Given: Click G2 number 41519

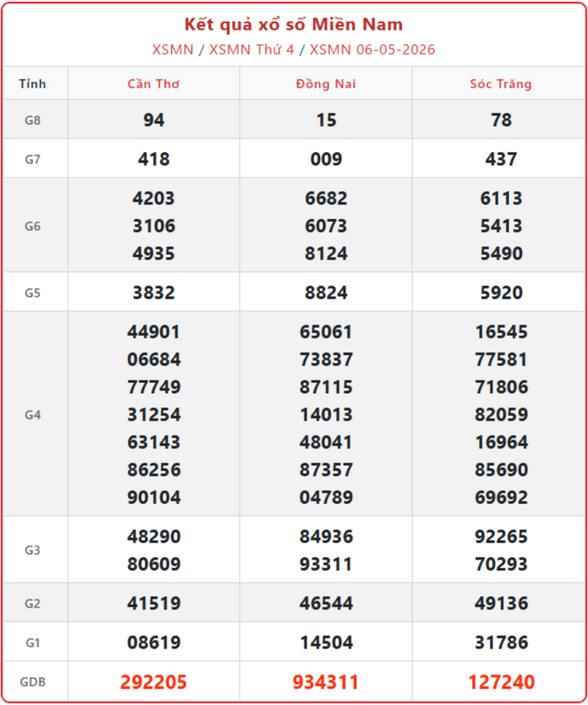Looking at the screenshot, I should pos(154,603).
